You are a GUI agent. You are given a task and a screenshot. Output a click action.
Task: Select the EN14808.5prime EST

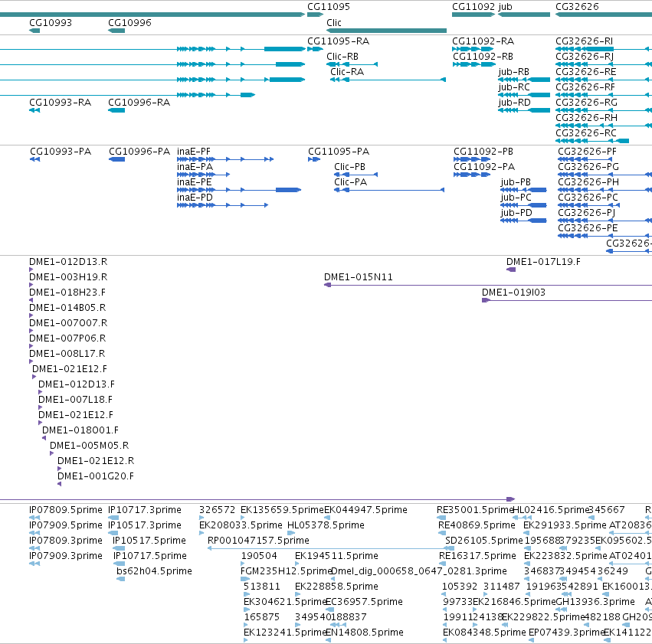pyautogui.click(x=328, y=641)
